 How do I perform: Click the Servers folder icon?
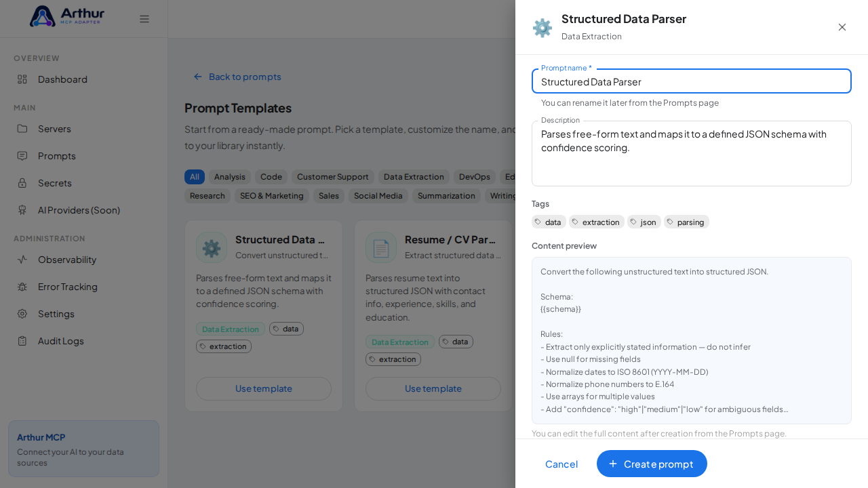[22, 129]
